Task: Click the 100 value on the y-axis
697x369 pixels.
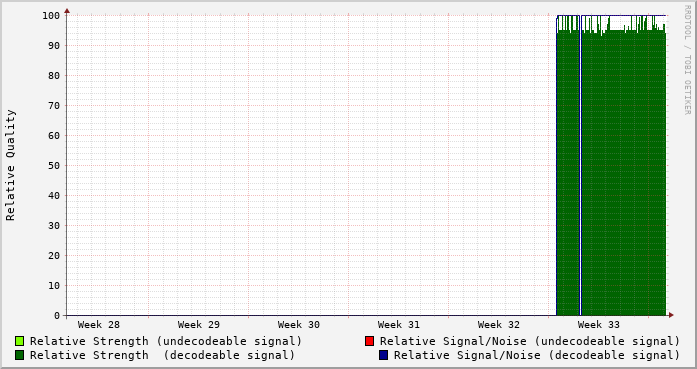Action: pyautogui.click(x=51, y=16)
